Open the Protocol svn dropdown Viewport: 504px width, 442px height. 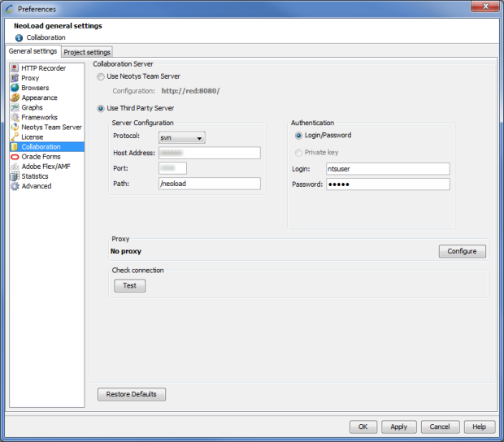182,138
